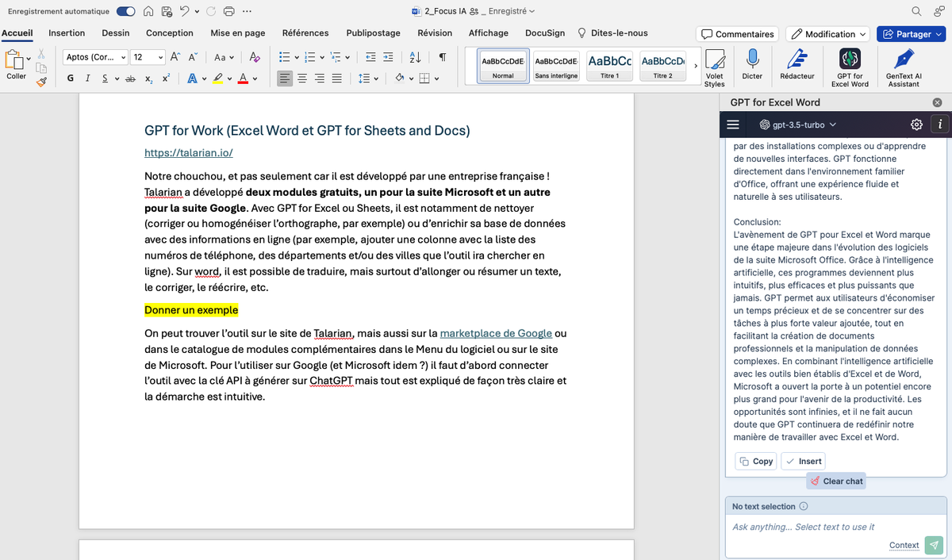The width and height of the screenshot is (952, 560).
Task: Toggle bold formatting
Action: pos(71,79)
